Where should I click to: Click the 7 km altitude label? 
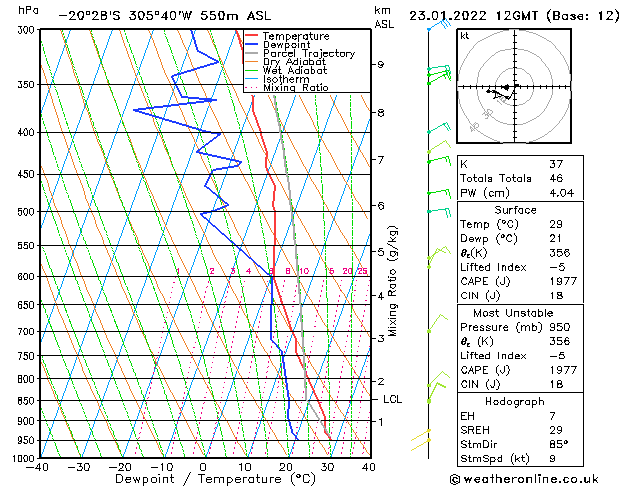click(x=381, y=160)
